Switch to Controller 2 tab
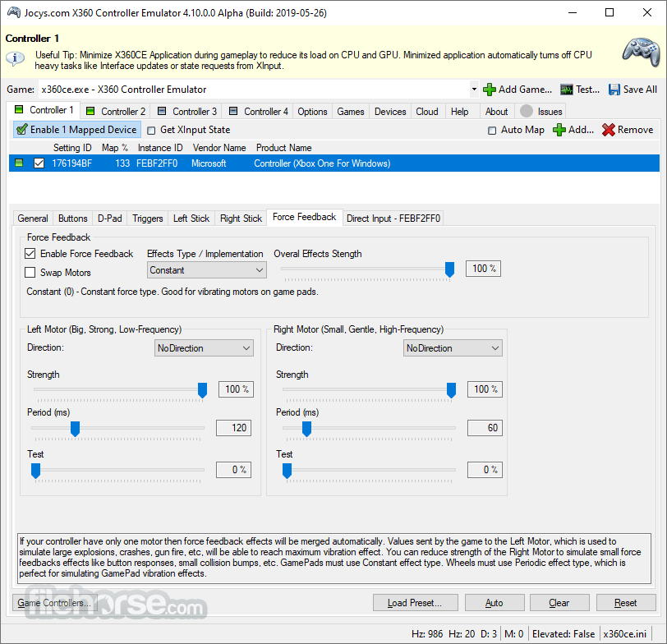 (116, 112)
